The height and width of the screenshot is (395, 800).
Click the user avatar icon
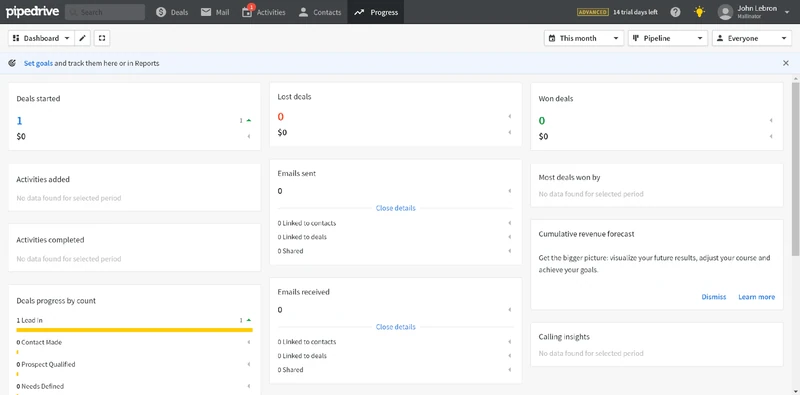pyautogui.click(x=725, y=12)
